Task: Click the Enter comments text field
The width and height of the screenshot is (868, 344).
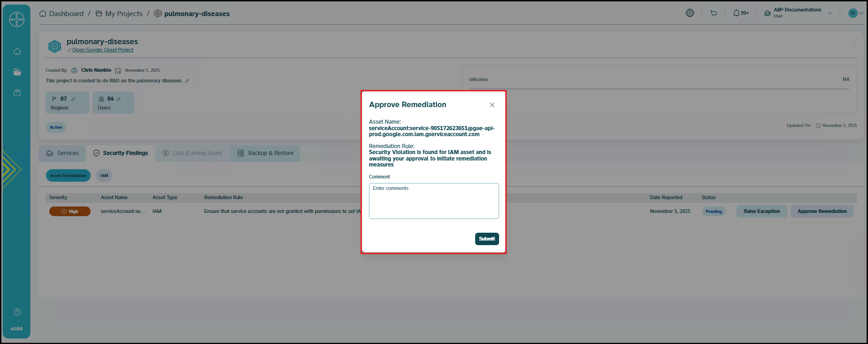Action: click(433, 201)
